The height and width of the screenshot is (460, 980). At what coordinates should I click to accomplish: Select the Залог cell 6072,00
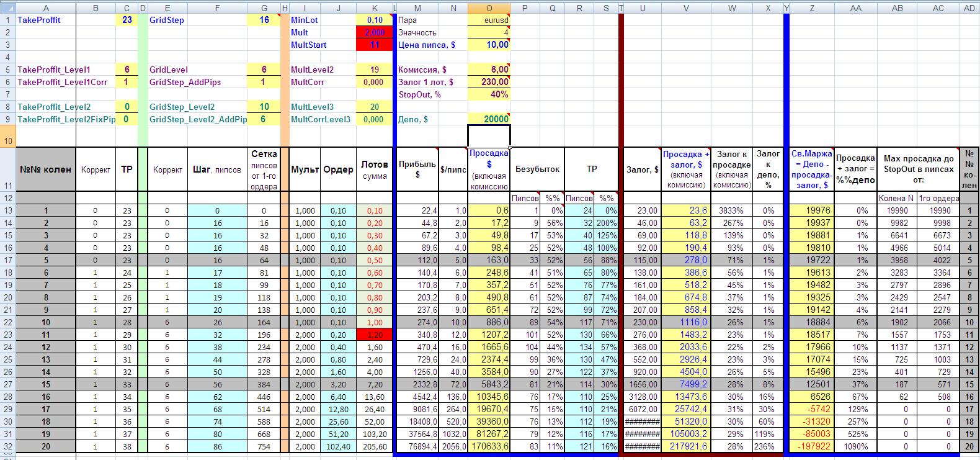coord(642,409)
